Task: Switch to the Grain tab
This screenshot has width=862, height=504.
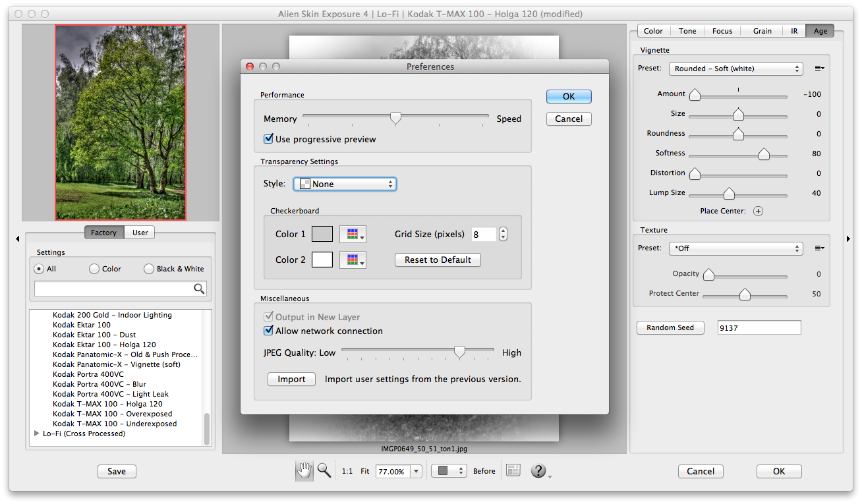Action: click(x=762, y=31)
